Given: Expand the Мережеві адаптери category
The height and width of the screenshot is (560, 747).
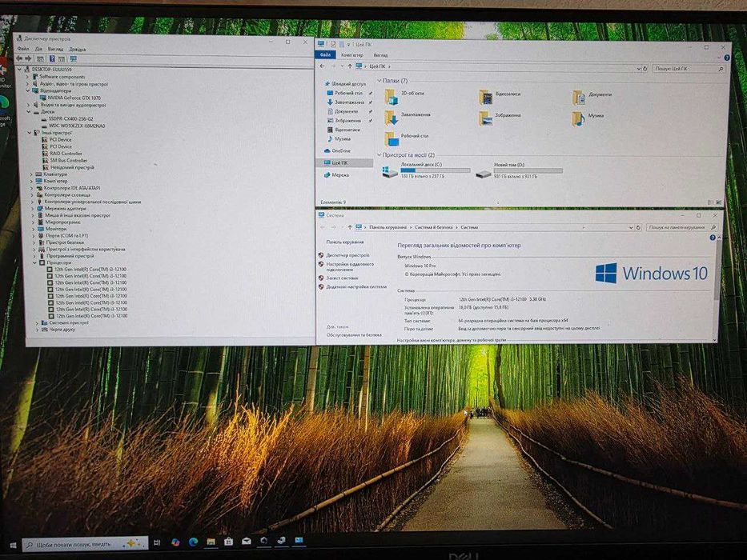Looking at the screenshot, I should click(x=32, y=209).
